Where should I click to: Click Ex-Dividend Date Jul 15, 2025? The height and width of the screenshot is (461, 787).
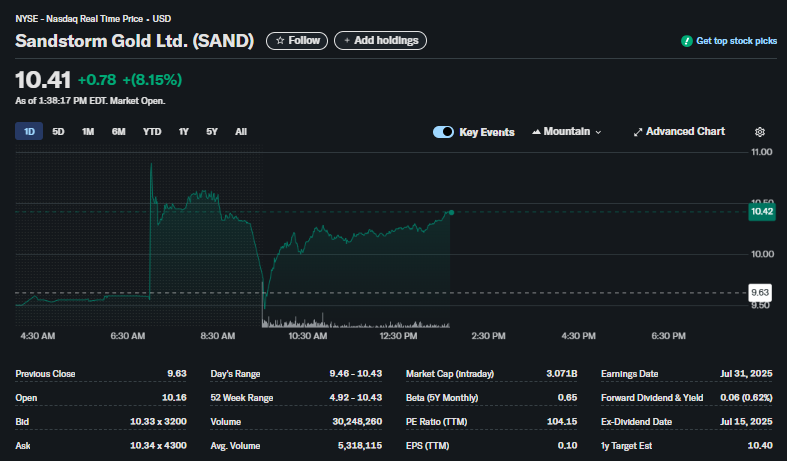[x=746, y=421]
